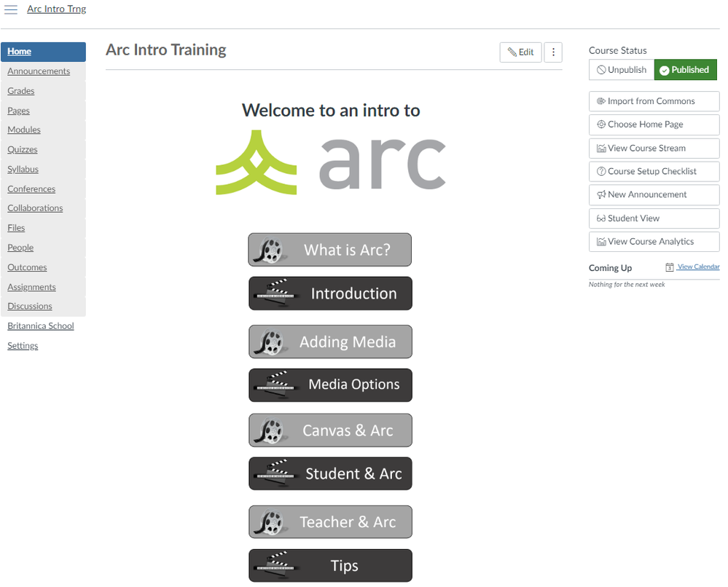Screen dimensions: 728x587
Task: Open the Media Options lesson button
Action: coord(330,385)
